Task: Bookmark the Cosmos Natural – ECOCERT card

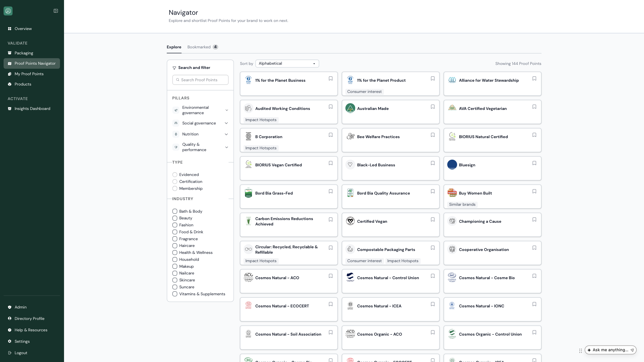Action: pos(330,304)
